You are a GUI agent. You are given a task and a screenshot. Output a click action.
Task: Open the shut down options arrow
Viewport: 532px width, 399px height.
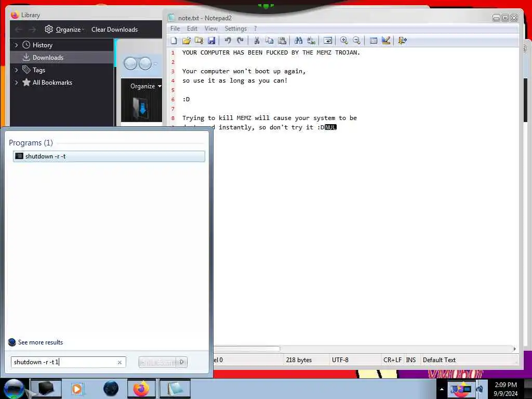tap(182, 362)
